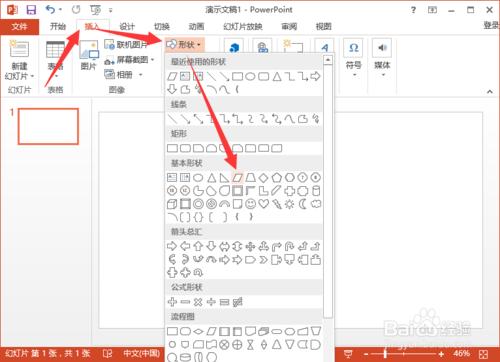Select the right triangle shape in 基本形状
Viewport: 500px width, 362px height.
pos(224,178)
